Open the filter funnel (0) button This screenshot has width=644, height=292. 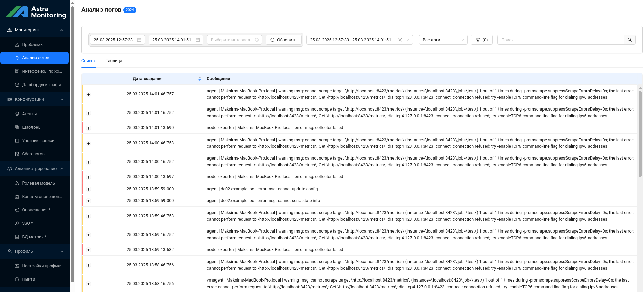(x=481, y=40)
